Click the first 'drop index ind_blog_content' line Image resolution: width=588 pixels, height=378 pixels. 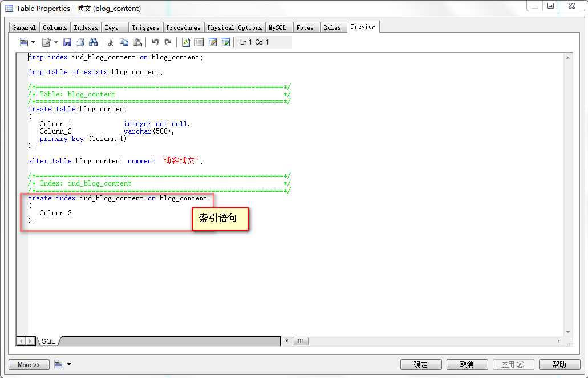116,57
